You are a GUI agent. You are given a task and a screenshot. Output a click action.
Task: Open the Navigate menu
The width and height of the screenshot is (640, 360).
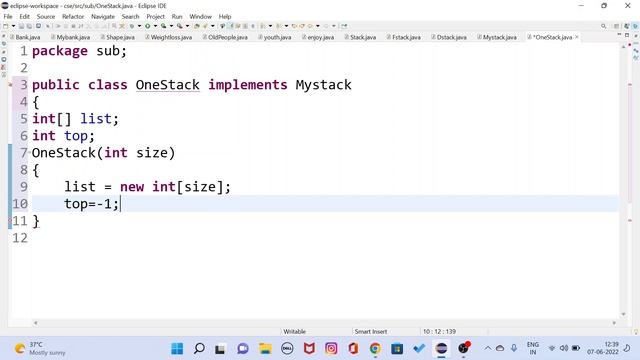[x=103, y=16]
